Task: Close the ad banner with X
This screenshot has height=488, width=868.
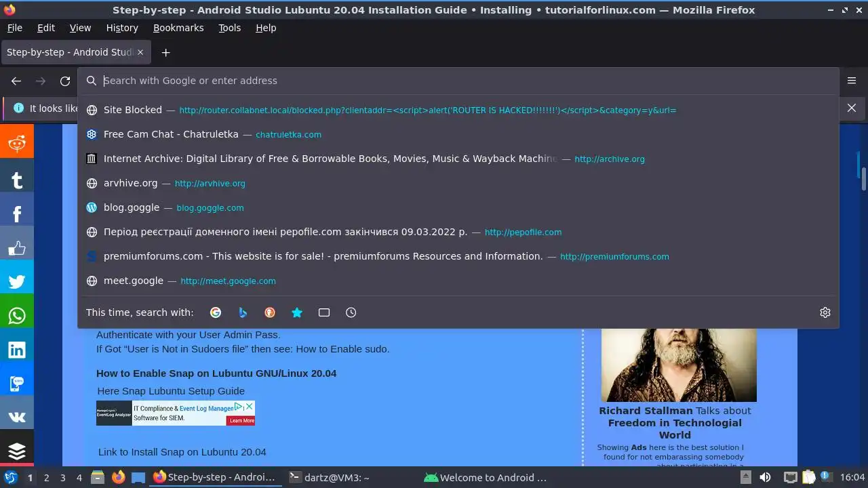Action: (x=250, y=407)
